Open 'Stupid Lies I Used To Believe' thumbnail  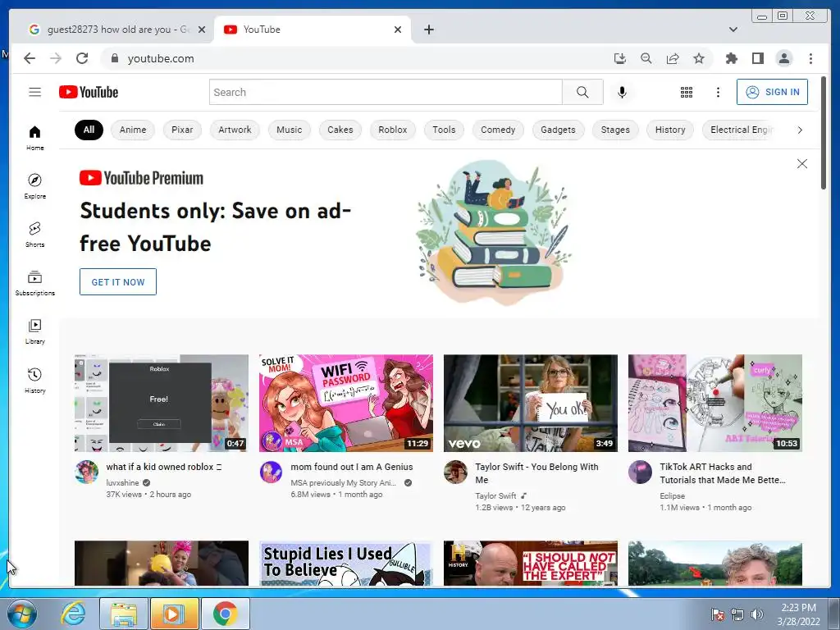point(346,563)
